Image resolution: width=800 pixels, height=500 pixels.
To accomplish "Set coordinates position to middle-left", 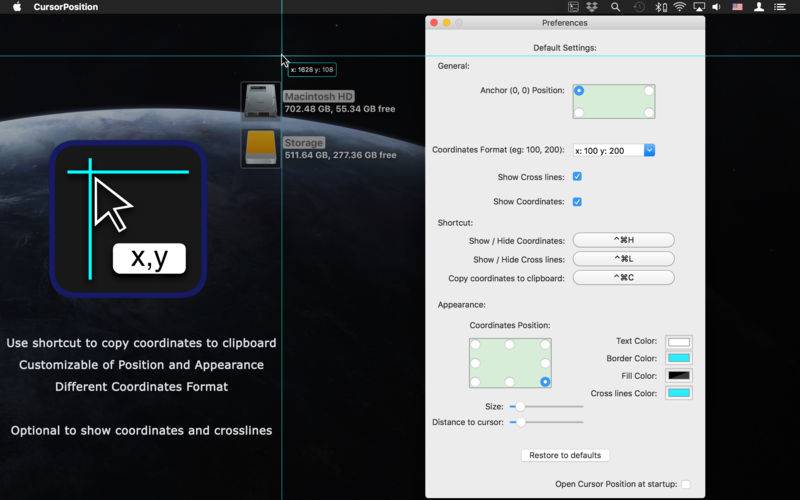I will (476, 363).
